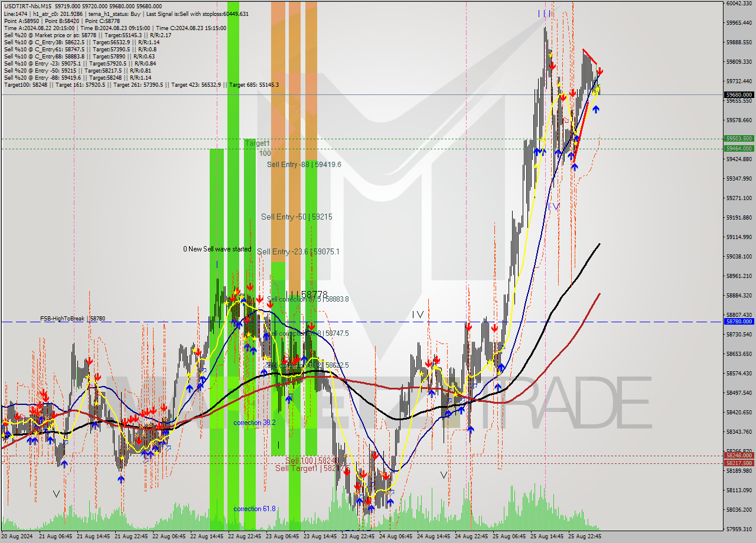Click price axis value 58884.320

point(739,295)
